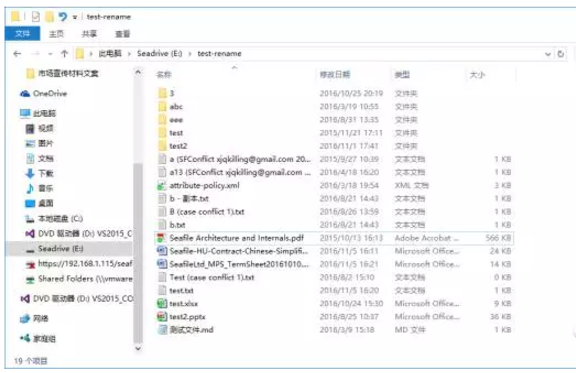Select the https://192.168.1.115 network drive

pyautogui.click(x=79, y=263)
